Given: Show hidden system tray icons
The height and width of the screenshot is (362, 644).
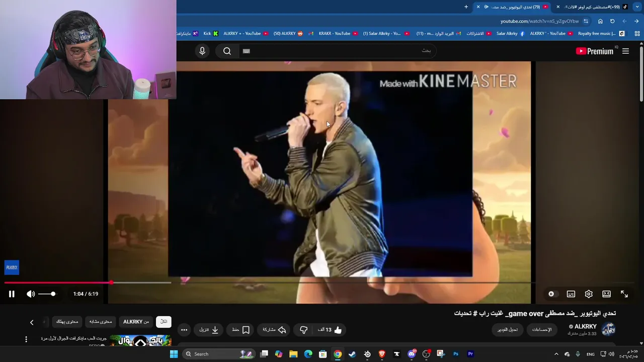Looking at the screenshot, I should click(x=556, y=354).
